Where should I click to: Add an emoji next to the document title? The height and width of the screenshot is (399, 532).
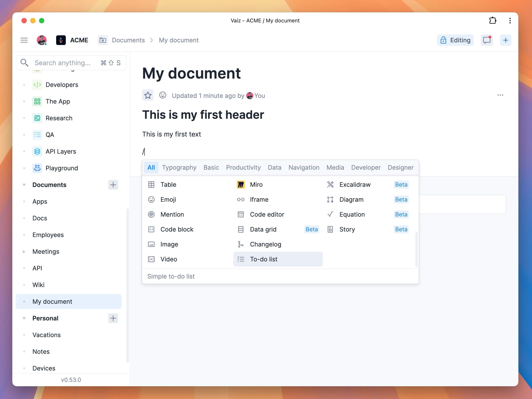[162, 95]
